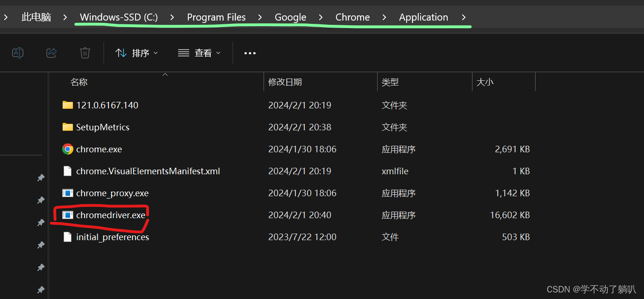Viewport: 644px width, 299px height.
Task: Open the 排序 sort dropdown
Action: [x=136, y=53]
